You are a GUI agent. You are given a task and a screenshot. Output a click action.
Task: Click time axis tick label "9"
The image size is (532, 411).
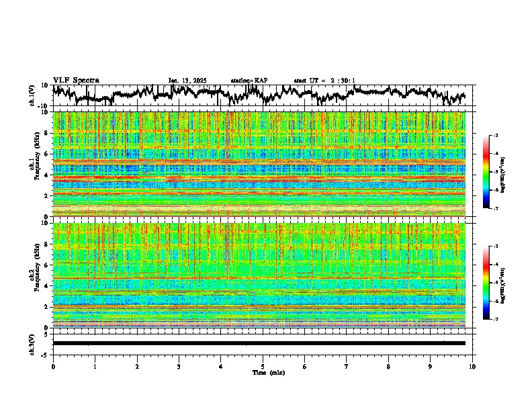pos(430,367)
